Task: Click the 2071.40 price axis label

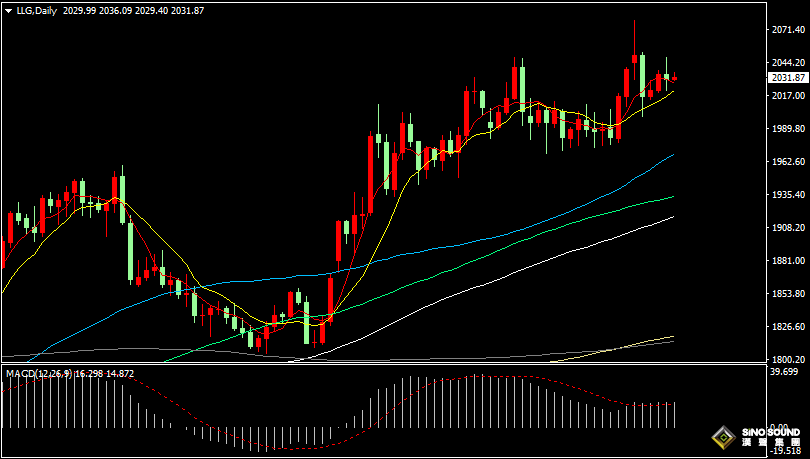Action: pos(788,30)
